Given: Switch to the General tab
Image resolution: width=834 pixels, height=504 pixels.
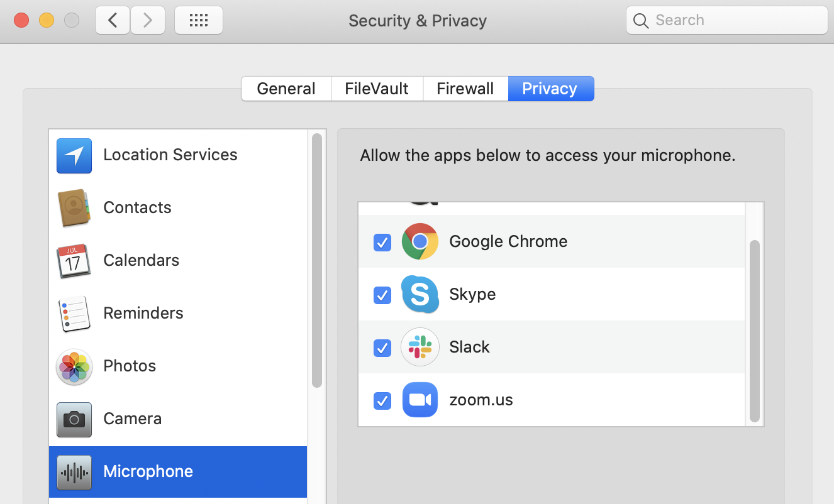Looking at the screenshot, I should coord(286,89).
